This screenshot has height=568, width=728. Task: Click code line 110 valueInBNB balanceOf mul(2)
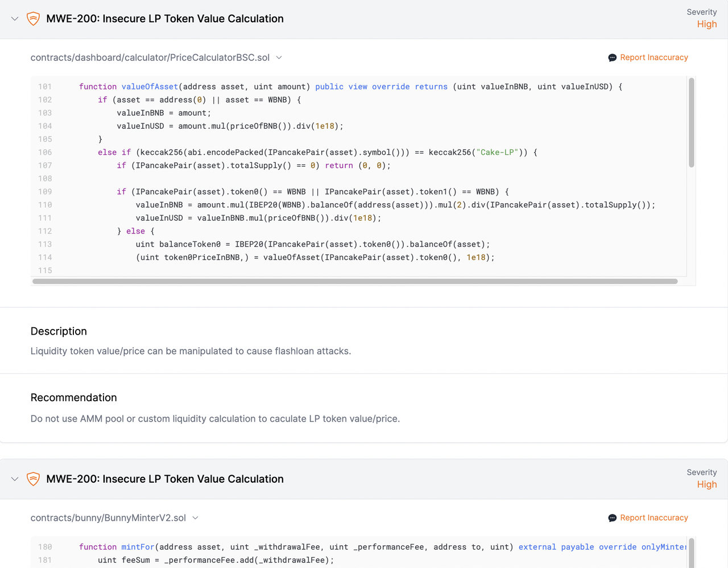(395, 205)
